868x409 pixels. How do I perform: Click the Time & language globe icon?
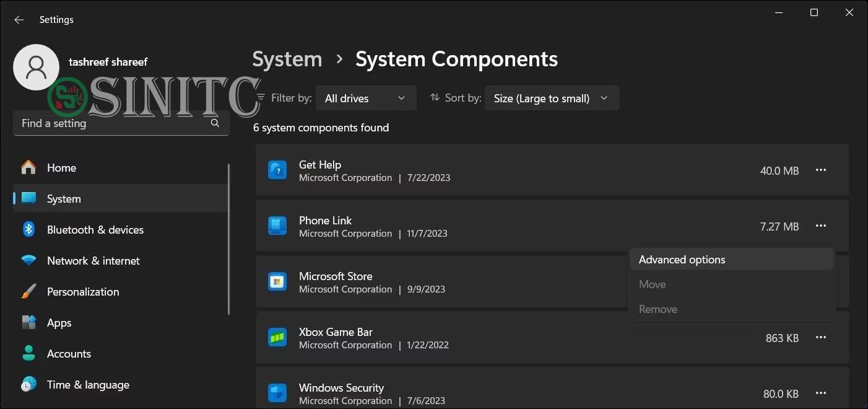point(28,384)
